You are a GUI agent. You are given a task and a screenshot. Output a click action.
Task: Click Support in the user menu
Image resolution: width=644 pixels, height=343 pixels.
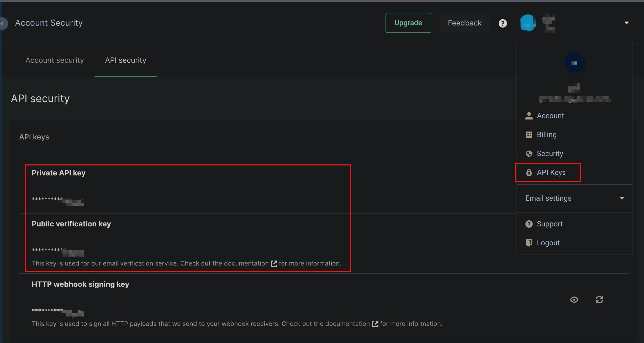(x=550, y=224)
